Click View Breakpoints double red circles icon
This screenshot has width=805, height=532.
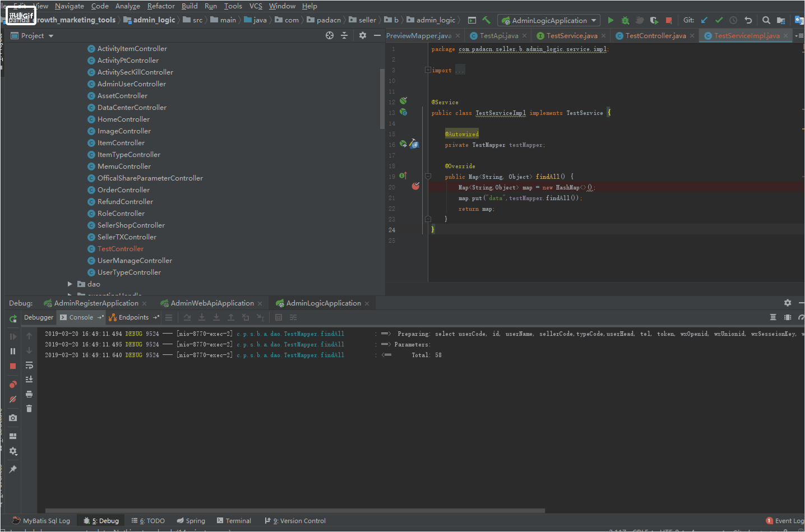pos(13,384)
